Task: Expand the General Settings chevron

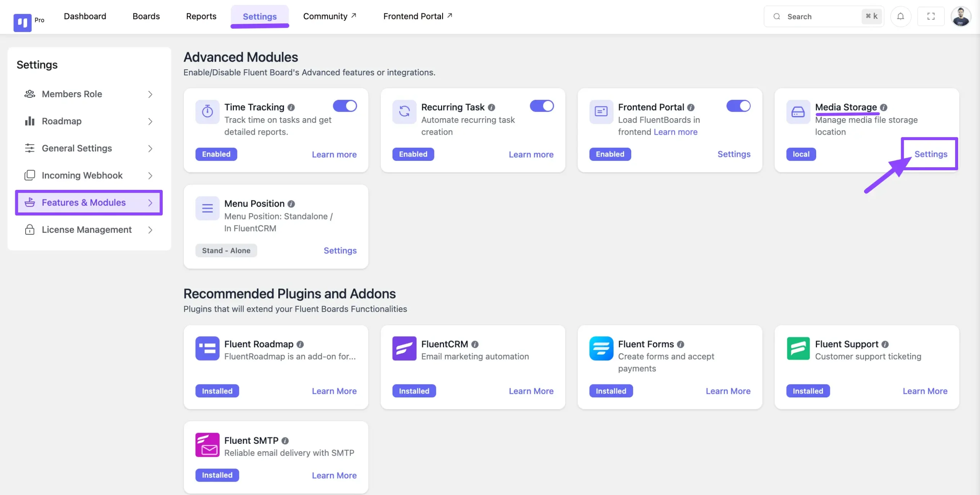Action: tap(150, 149)
